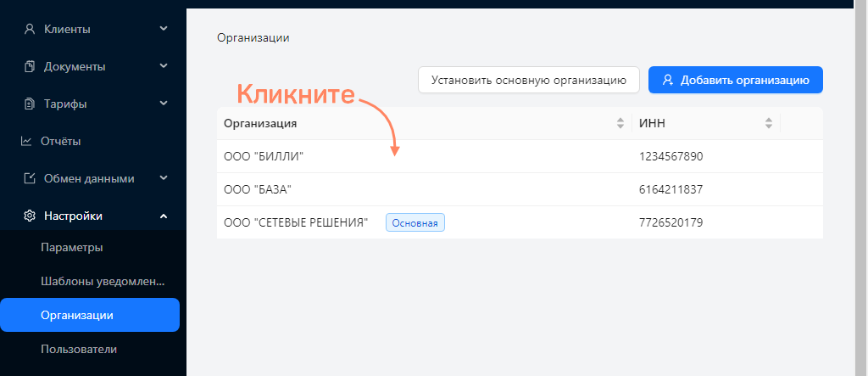868x376 pixels.
Task: Click the ИНН column header
Action: [x=706, y=123]
